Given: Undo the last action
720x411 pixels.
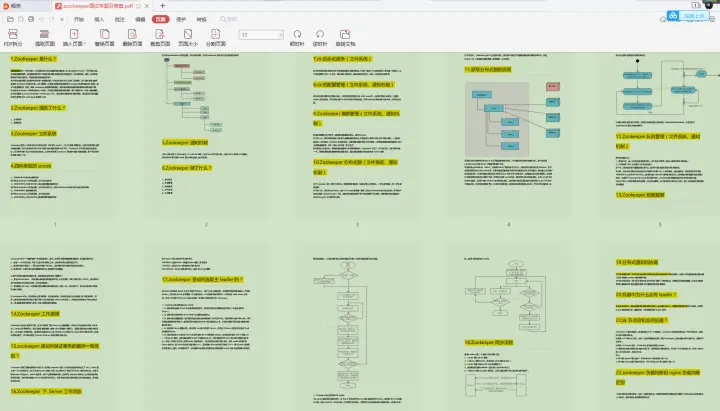Looking at the screenshot, I should (x=41, y=19).
